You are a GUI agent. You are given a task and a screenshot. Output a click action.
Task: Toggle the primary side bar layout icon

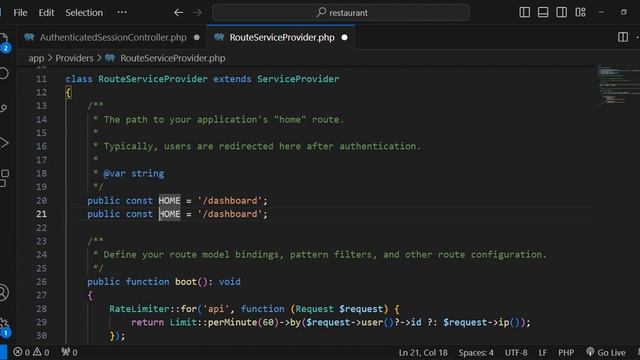click(524, 12)
